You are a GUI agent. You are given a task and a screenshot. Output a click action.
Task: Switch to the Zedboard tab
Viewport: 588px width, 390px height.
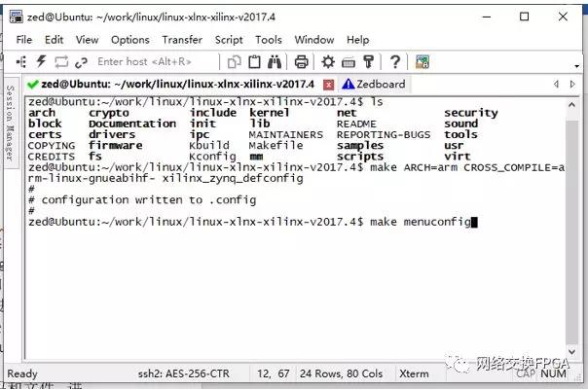374,85
